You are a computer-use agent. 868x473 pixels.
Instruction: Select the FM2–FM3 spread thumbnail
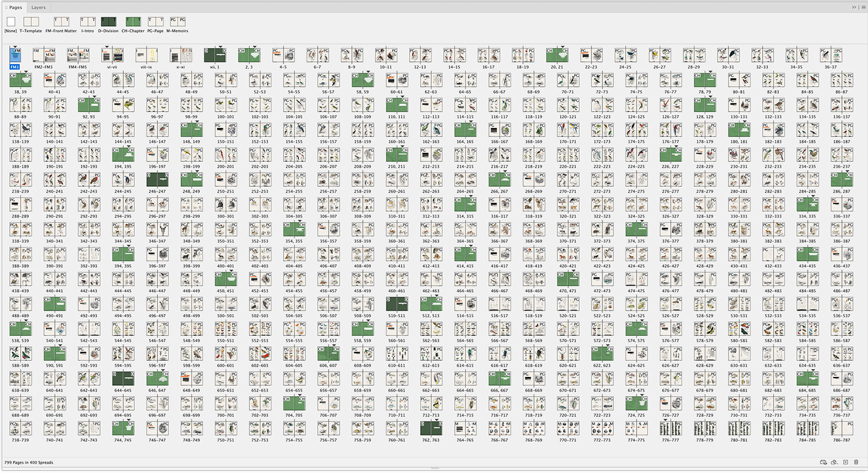click(43, 56)
